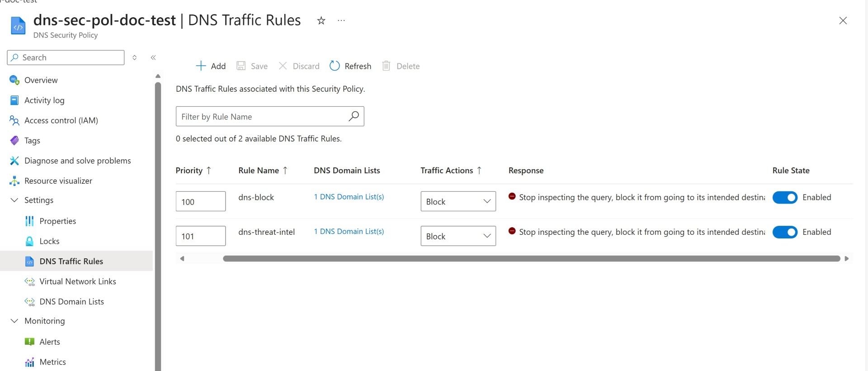Open Overview in the sidebar
The width and height of the screenshot is (868, 371).
pyautogui.click(x=41, y=80)
